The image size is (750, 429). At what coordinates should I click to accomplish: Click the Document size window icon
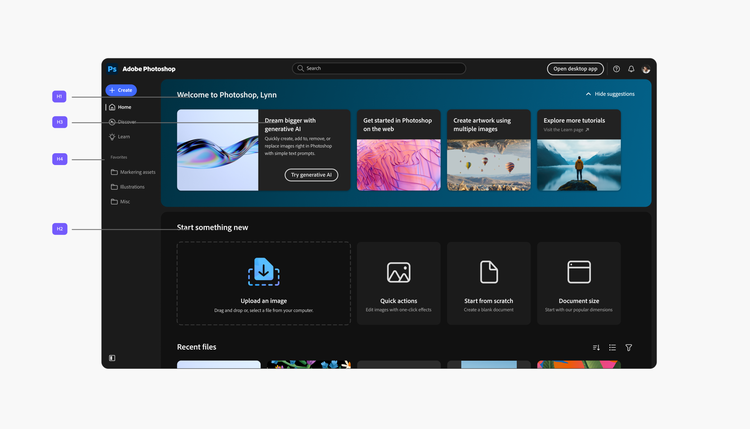click(x=579, y=272)
